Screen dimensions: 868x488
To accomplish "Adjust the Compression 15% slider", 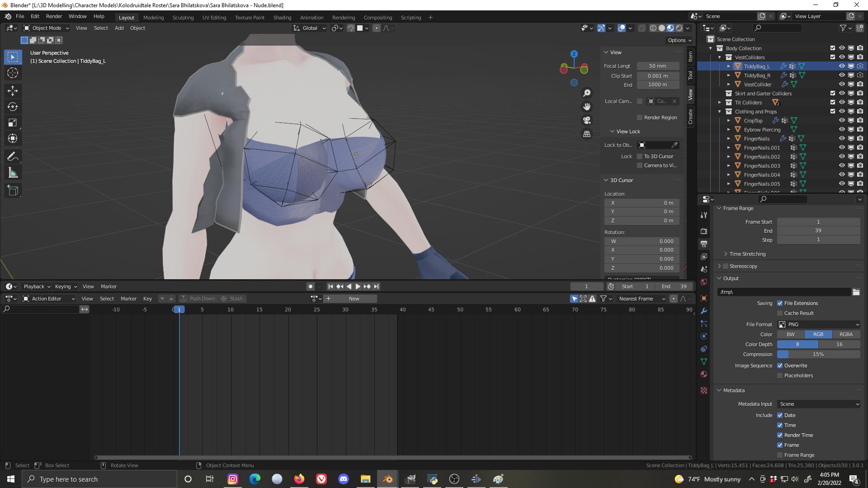I will 819,354.
